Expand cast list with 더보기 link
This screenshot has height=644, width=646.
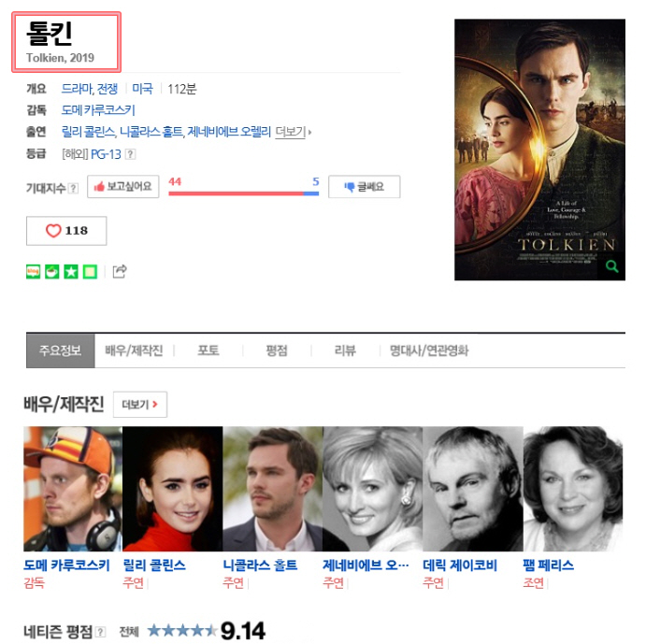[x=293, y=132]
